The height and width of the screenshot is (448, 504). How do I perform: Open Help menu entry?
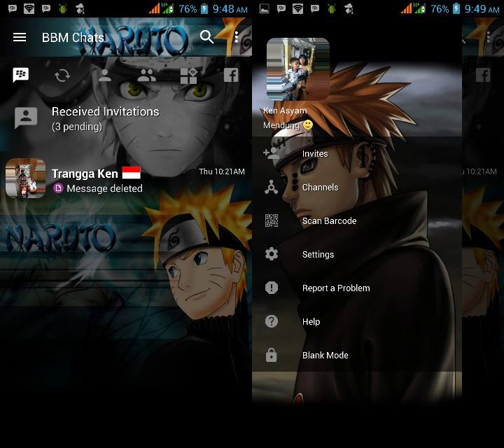coord(357,321)
